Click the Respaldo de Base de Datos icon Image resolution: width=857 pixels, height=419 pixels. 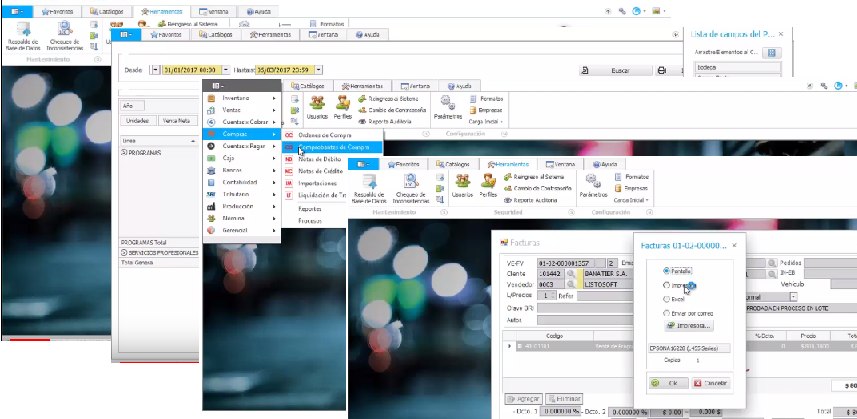point(370,182)
